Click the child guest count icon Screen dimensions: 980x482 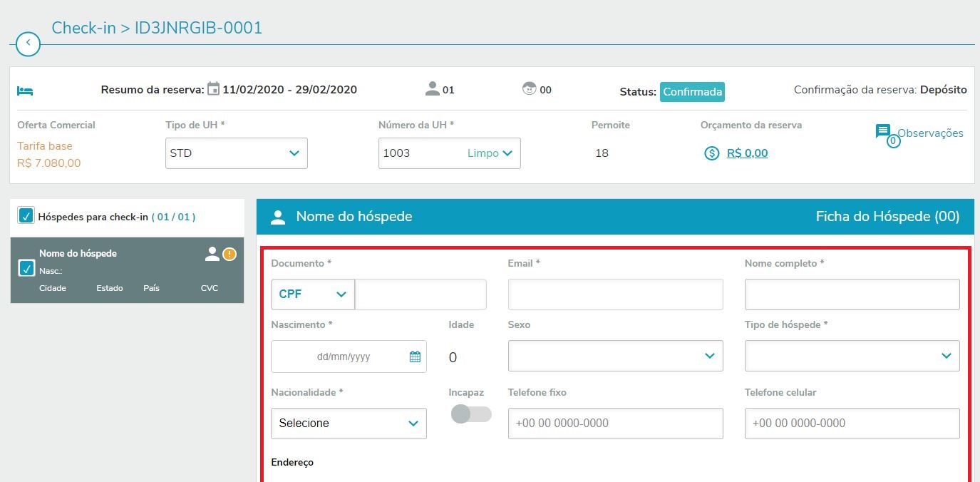pos(529,89)
